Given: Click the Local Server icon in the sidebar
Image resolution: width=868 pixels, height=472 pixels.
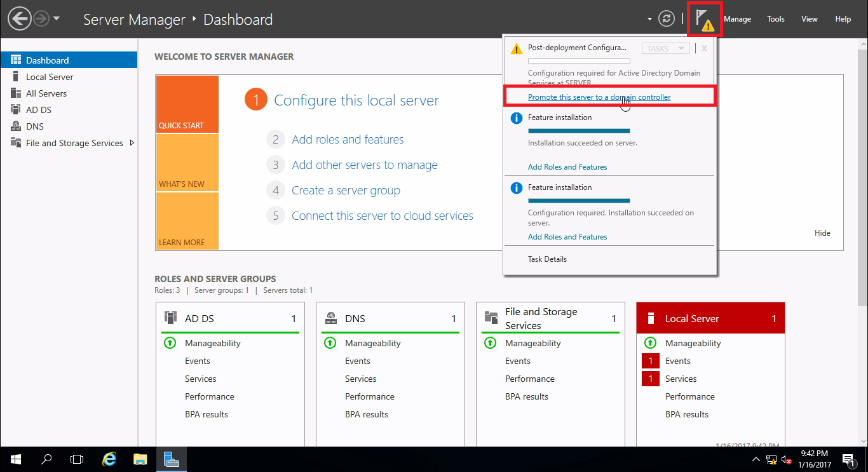Looking at the screenshot, I should pyautogui.click(x=15, y=77).
